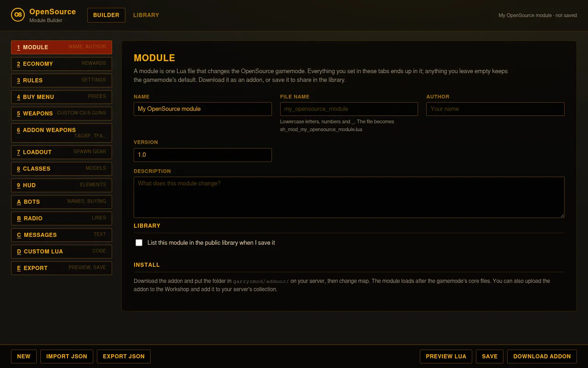Screen dimensions: 588x368
Task: Open the Rules settings section
Action: pyautogui.click(x=62, y=80)
